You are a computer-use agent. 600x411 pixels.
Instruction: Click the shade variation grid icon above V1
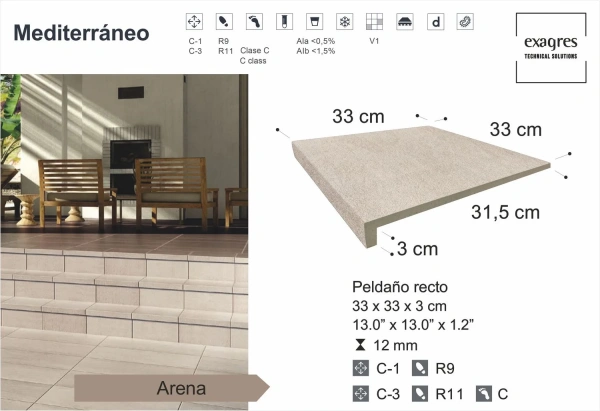pyautogui.click(x=374, y=21)
